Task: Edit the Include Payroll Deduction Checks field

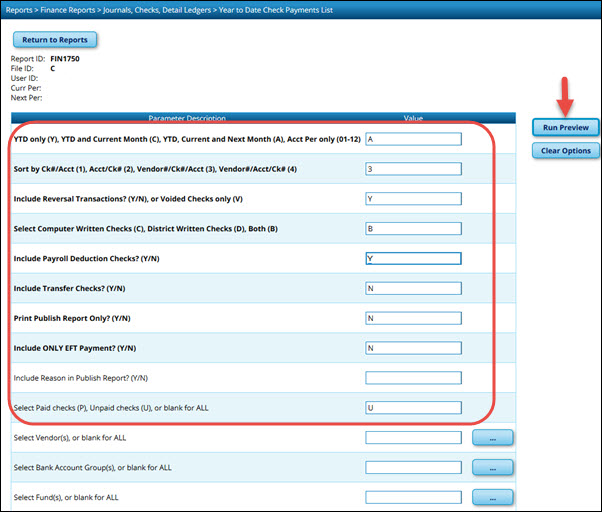Action: 413,259
